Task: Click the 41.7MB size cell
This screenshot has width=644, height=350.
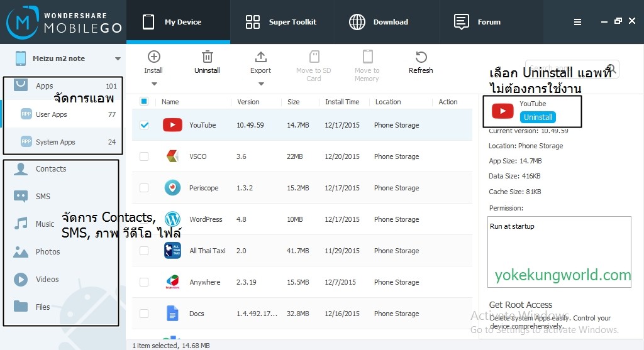Action: click(297, 251)
